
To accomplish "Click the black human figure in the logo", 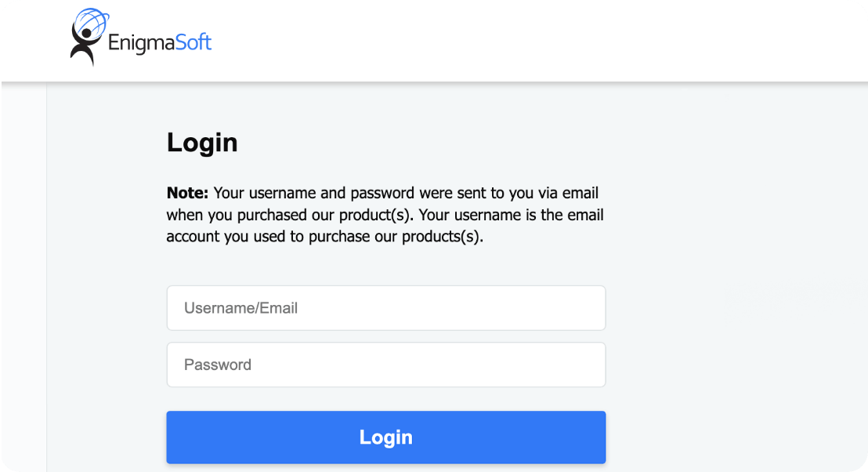I will pyautogui.click(x=82, y=45).
